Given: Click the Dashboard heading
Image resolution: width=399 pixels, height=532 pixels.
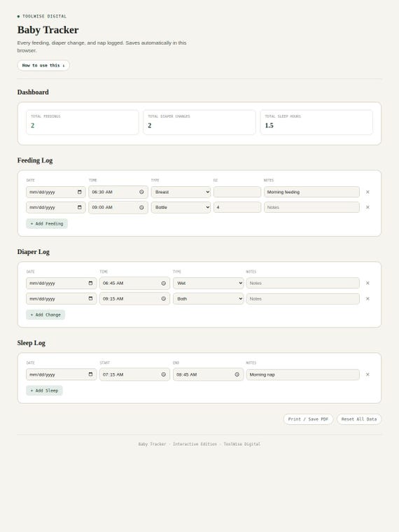Looking at the screenshot, I should pos(33,92).
